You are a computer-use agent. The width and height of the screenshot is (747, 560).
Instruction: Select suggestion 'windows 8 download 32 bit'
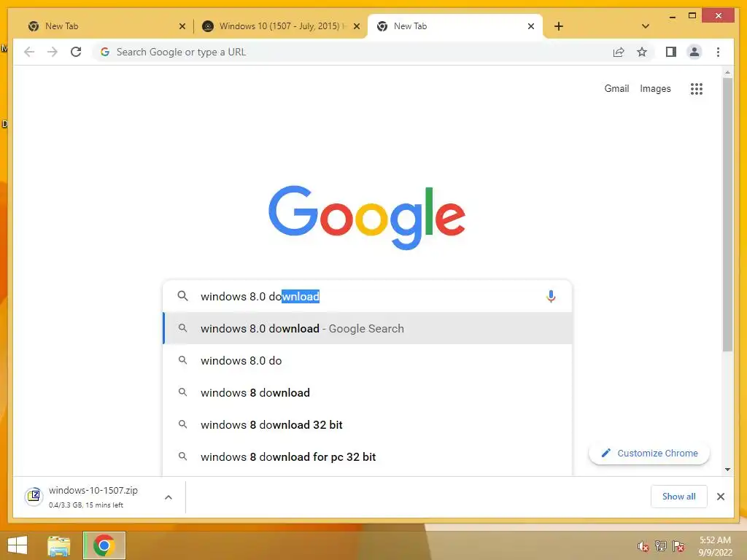(368, 425)
